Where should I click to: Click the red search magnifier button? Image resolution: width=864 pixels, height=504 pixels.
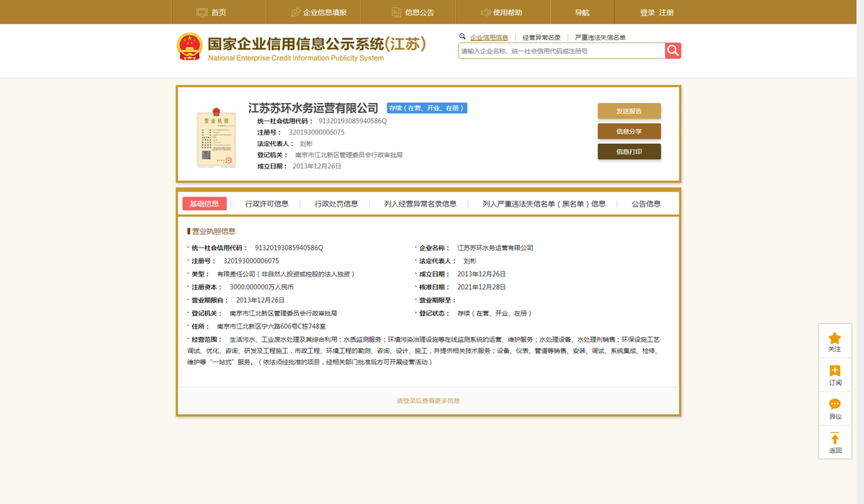(x=672, y=50)
